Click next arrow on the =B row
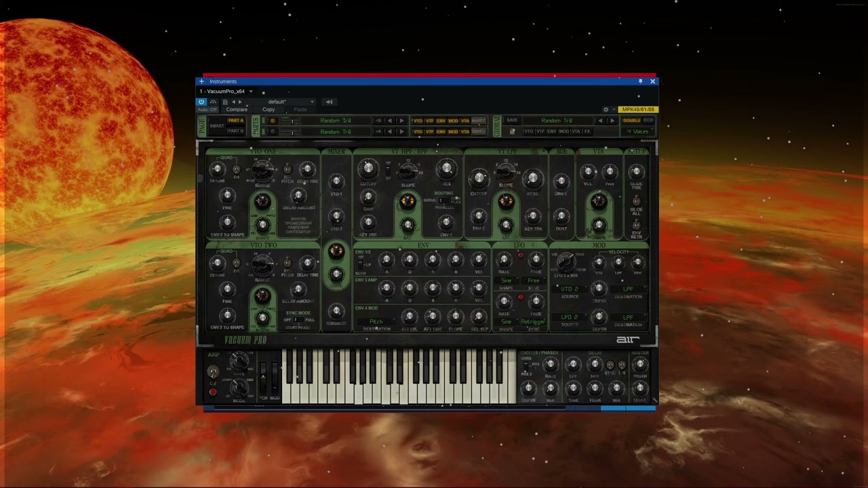 (401, 121)
